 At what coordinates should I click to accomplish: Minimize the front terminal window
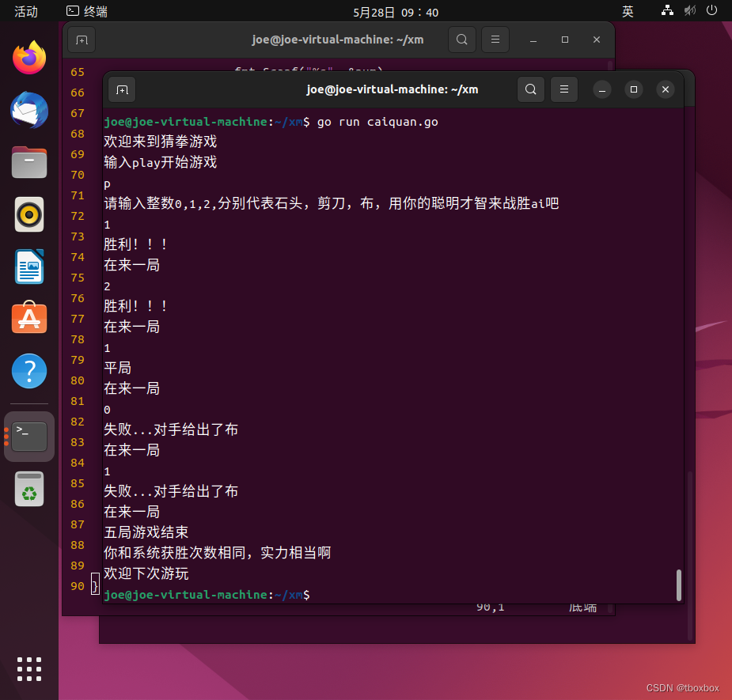[602, 89]
